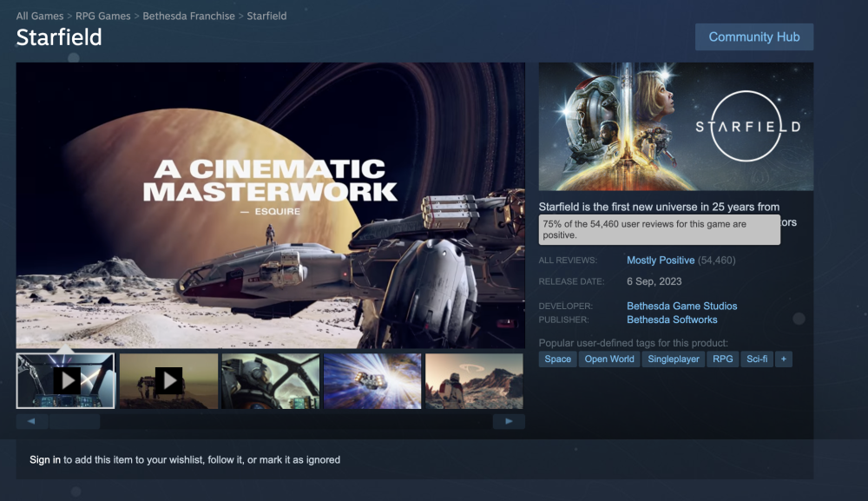The width and height of the screenshot is (868, 501).
Task: Visit Bethesda Softworks publisher page
Action: tap(672, 320)
